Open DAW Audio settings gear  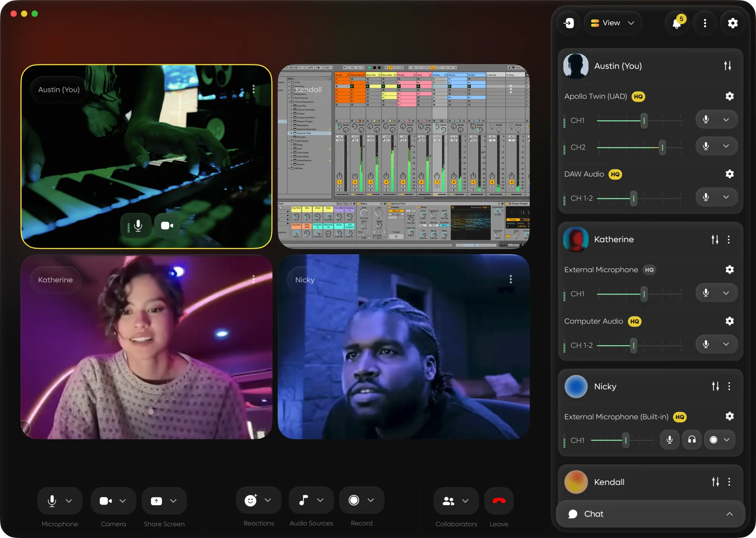click(x=730, y=174)
